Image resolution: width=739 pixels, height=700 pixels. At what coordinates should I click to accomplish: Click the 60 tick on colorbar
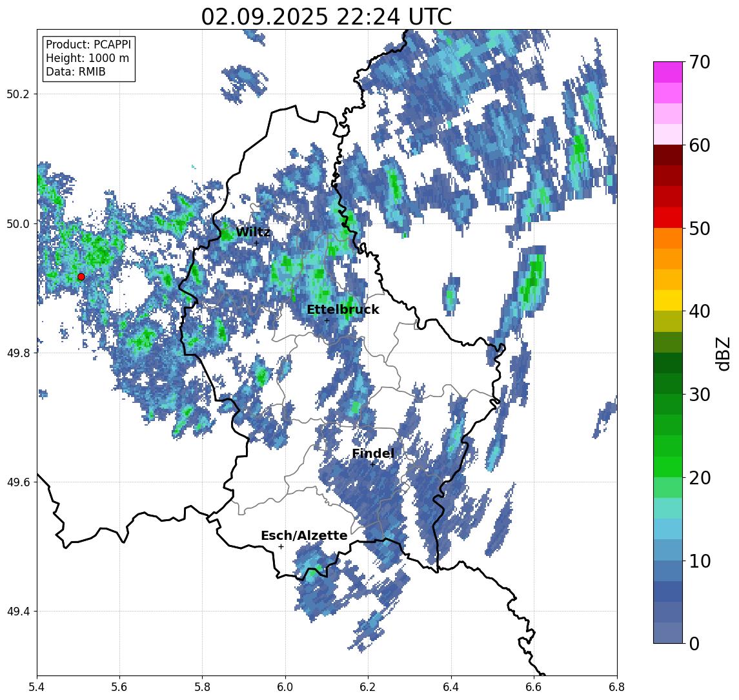pos(699,145)
